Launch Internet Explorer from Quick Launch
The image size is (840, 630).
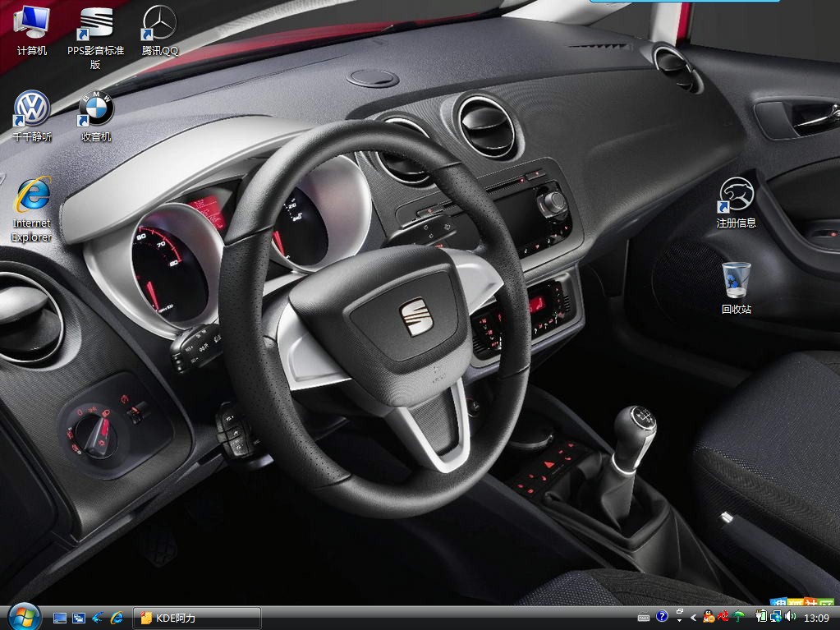click(117, 618)
